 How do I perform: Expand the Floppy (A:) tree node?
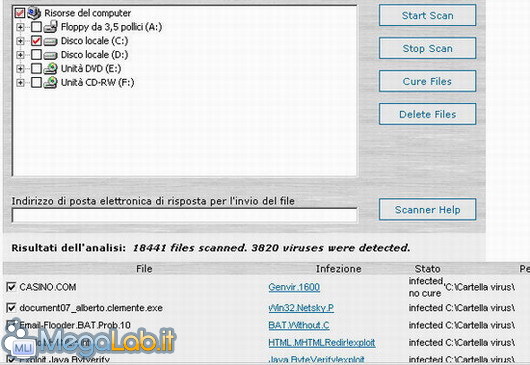point(20,27)
